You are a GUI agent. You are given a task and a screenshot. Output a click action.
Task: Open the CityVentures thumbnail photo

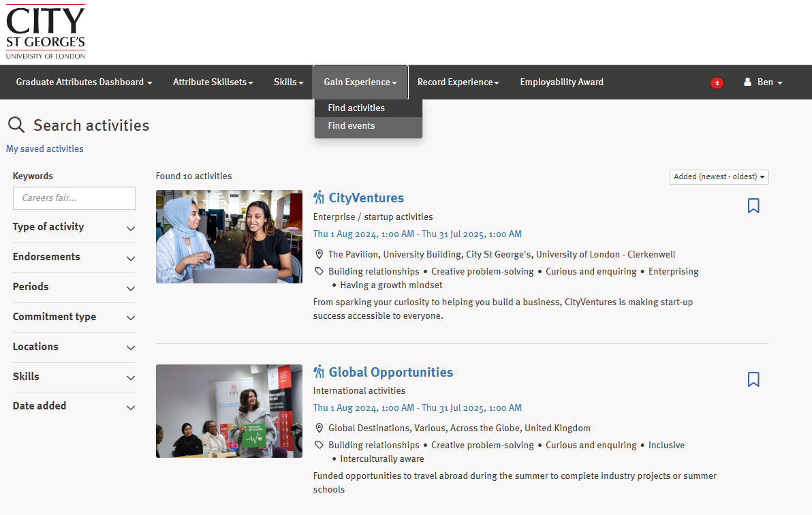[229, 237]
